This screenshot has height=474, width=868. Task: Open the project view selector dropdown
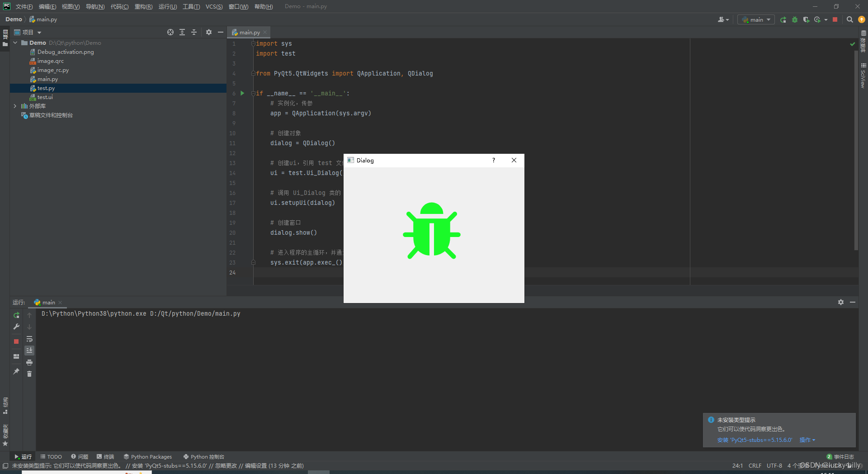[28, 32]
